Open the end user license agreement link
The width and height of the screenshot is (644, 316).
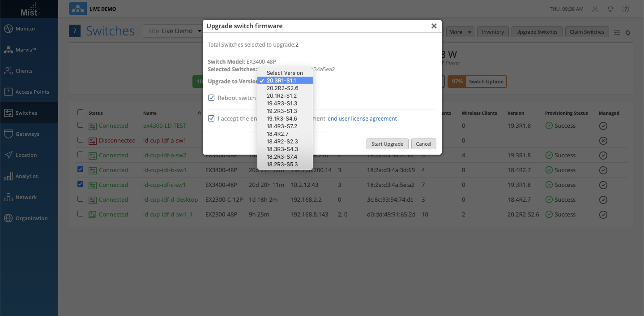(362, 119)
